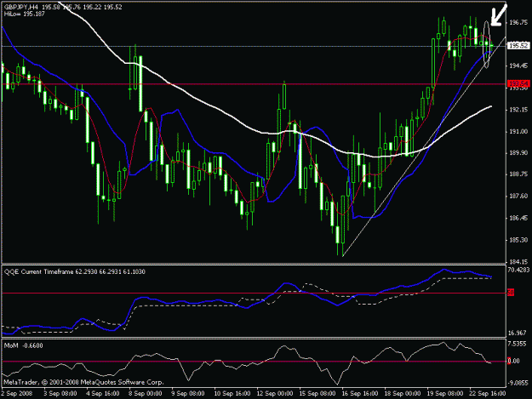
Task: Click the 184.15 price scale label
Action: coord(518,261)
